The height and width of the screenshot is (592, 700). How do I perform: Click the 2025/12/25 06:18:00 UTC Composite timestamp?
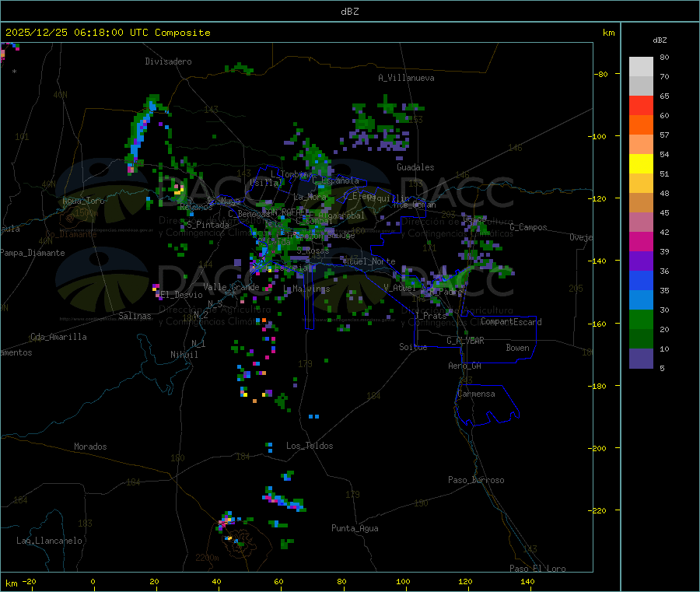107,33
